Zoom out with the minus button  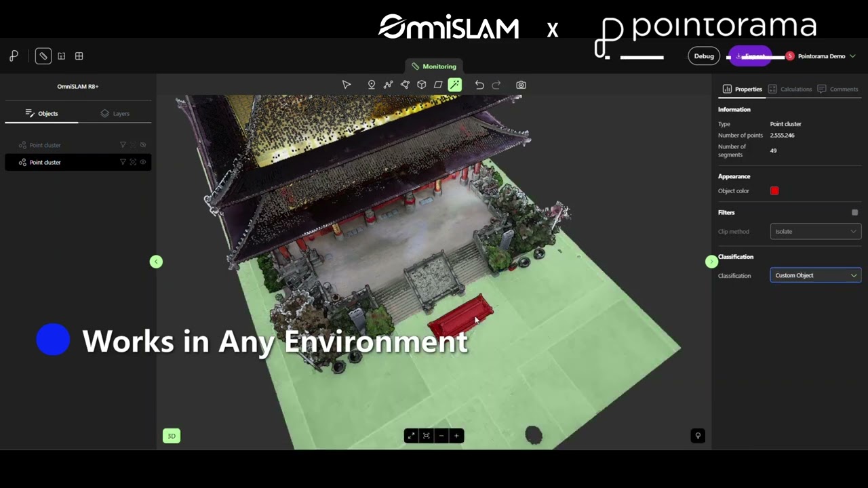441,436
